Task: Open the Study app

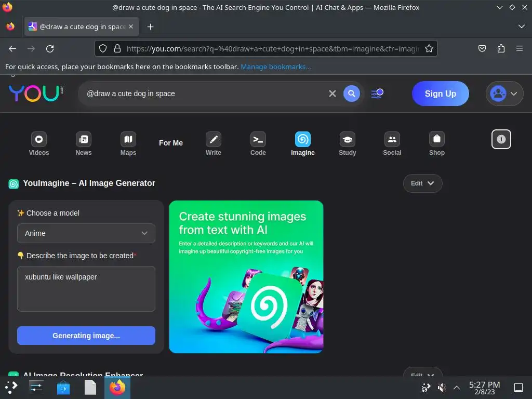Action: pyautogui.click(x=348, y=143)
